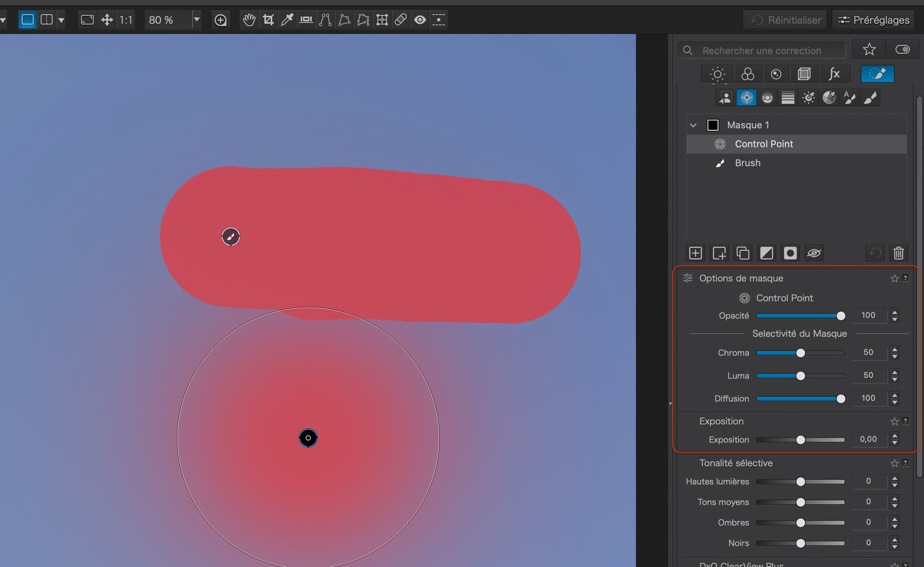Screen dimensions: 924x567
Task: Open the fx effects correction tab
Action: coord(834,74)
